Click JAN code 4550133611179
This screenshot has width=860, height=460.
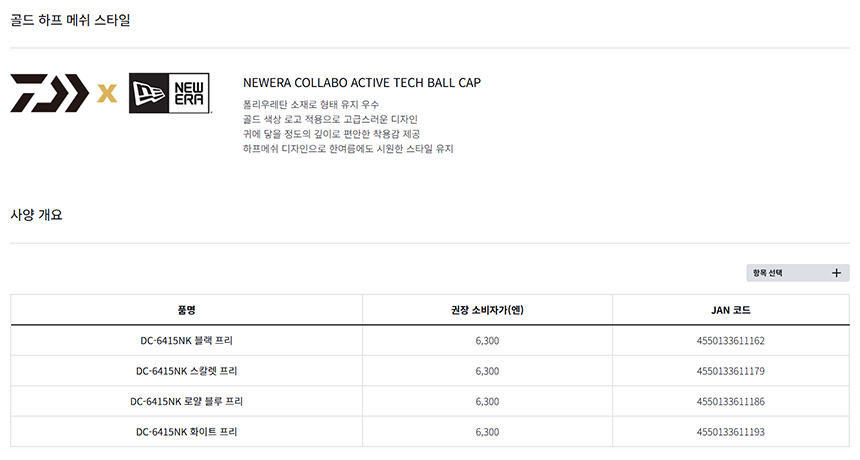click(730, 371)
